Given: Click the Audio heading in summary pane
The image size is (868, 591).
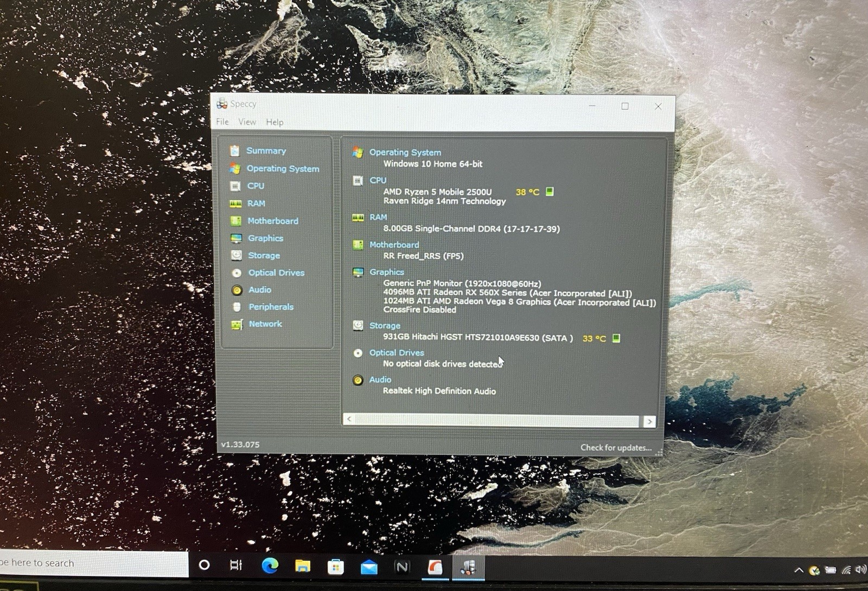Looking at the screenshot, I should (x=380, y=380).
